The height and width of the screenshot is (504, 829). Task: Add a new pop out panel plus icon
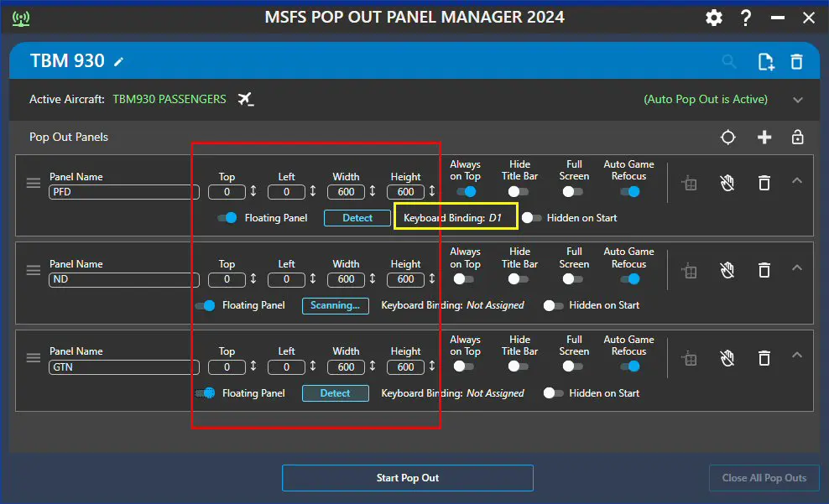pyautogui.click(x=764, y=138)
